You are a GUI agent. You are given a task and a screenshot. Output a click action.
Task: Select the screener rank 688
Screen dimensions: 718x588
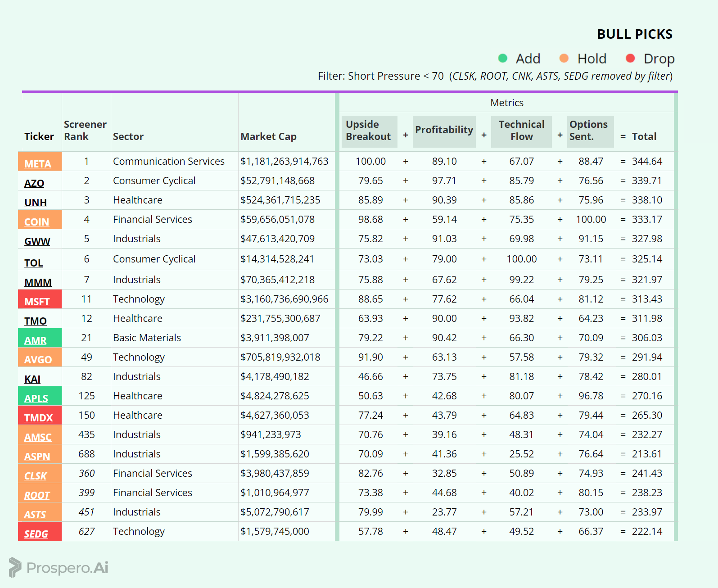coord(86,454)
